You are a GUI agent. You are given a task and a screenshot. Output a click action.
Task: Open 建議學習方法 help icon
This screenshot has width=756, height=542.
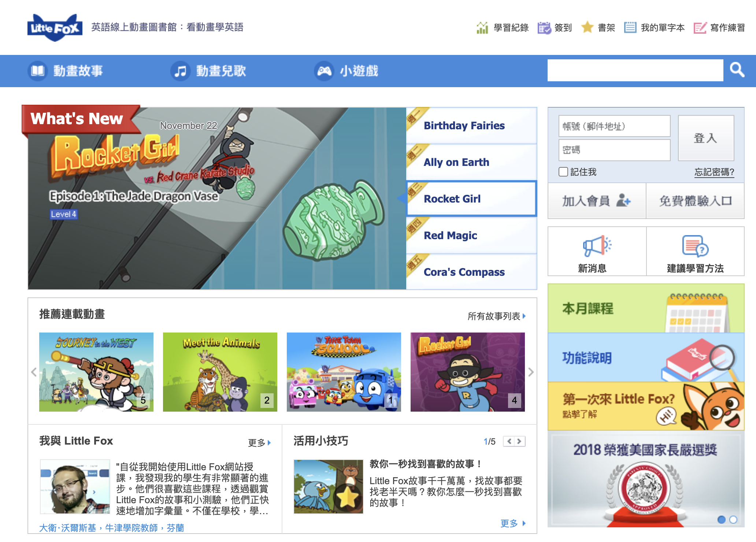coord(695,246)
